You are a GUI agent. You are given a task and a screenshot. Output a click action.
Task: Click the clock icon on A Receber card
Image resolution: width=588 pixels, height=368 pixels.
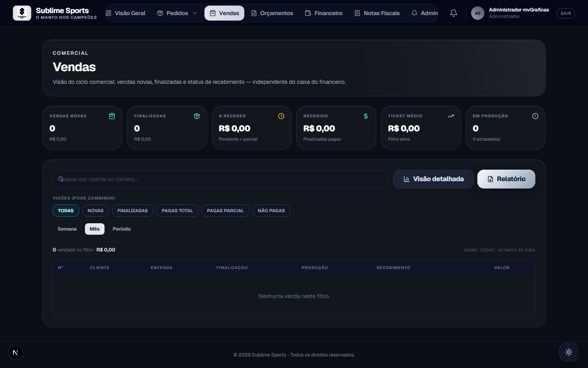click(281, 116)
